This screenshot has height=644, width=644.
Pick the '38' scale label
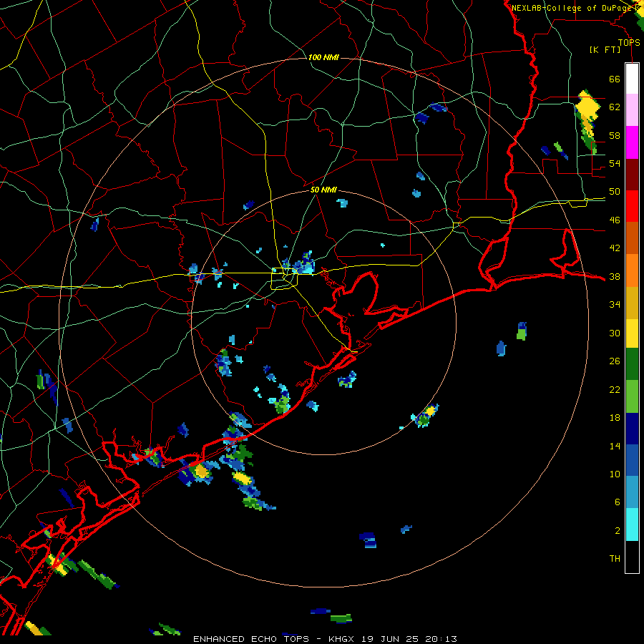(x=615, y=276)
